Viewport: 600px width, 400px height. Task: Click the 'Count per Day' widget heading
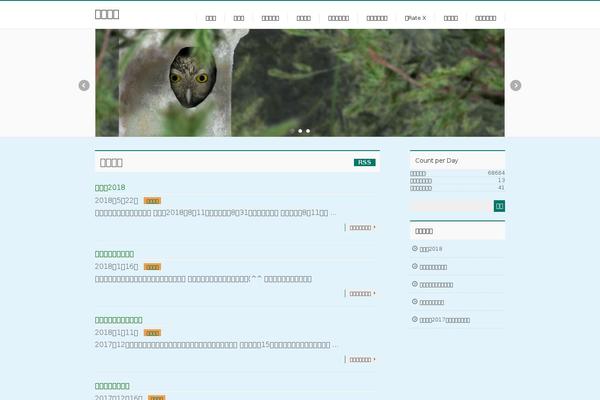point(436,160)
